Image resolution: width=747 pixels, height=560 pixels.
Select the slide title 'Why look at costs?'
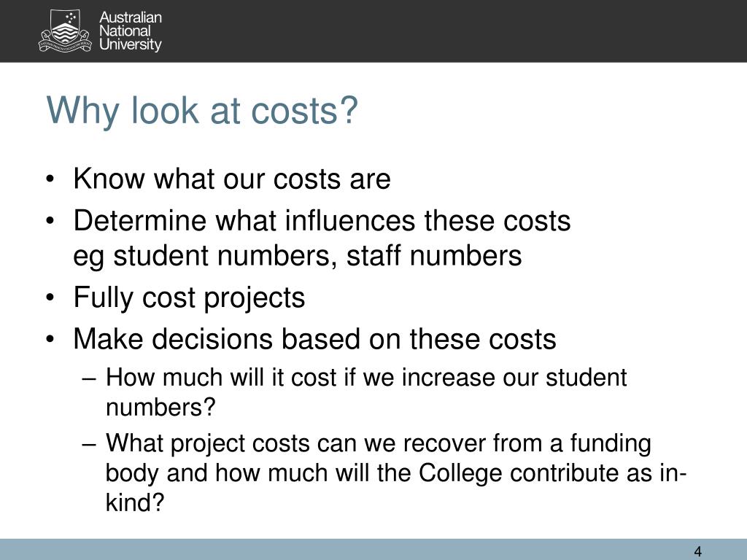click(x=202, y=111)
